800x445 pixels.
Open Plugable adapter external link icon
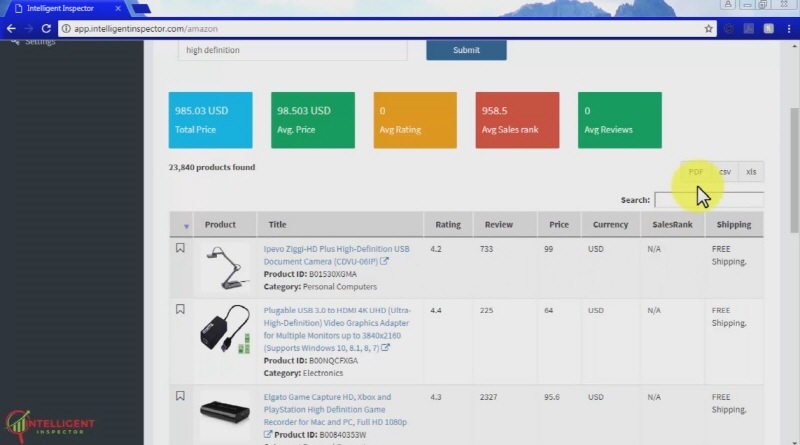pos(385,348)
